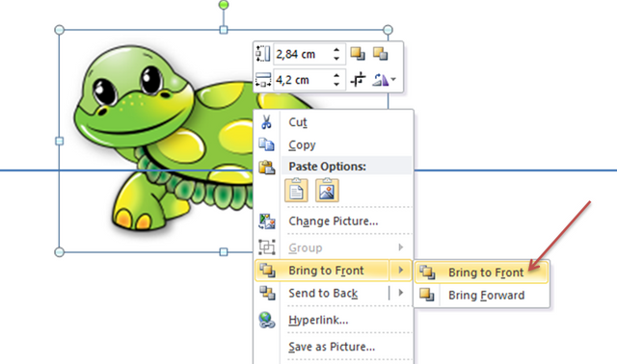Click the Paste clipboard icon beside Paste Options

[x=266, y=167]
